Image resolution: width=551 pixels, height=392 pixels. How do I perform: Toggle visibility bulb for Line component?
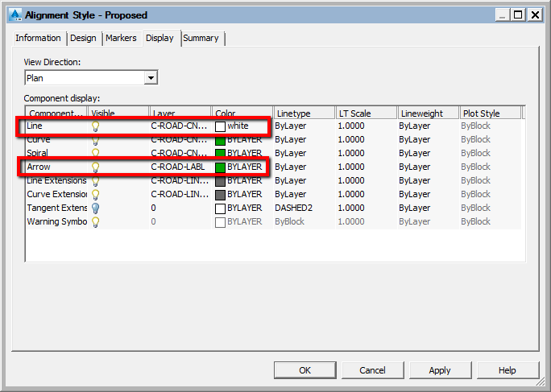tap(95, 126)
